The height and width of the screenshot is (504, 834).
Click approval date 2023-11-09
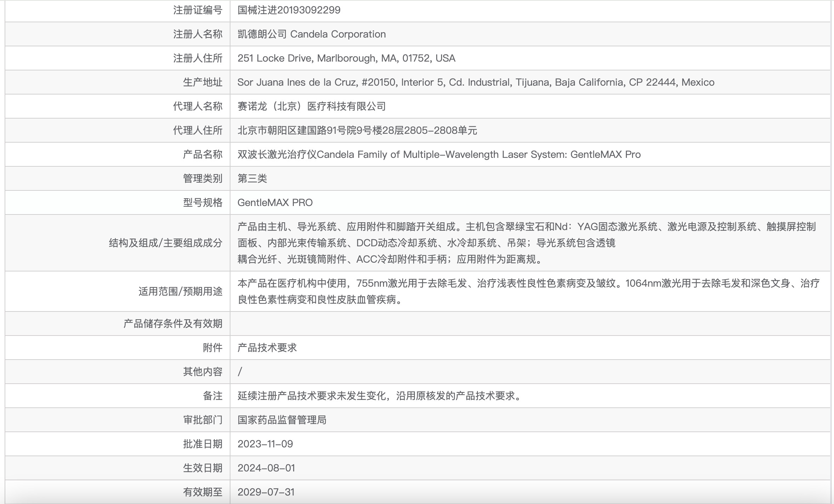265,444
